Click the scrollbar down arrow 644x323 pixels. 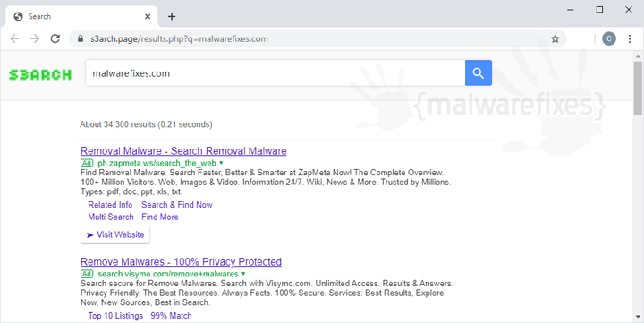pos(638,317)
